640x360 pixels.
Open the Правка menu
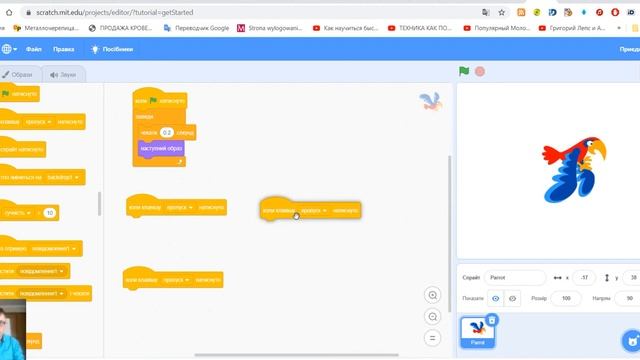[x=64, y=49]
